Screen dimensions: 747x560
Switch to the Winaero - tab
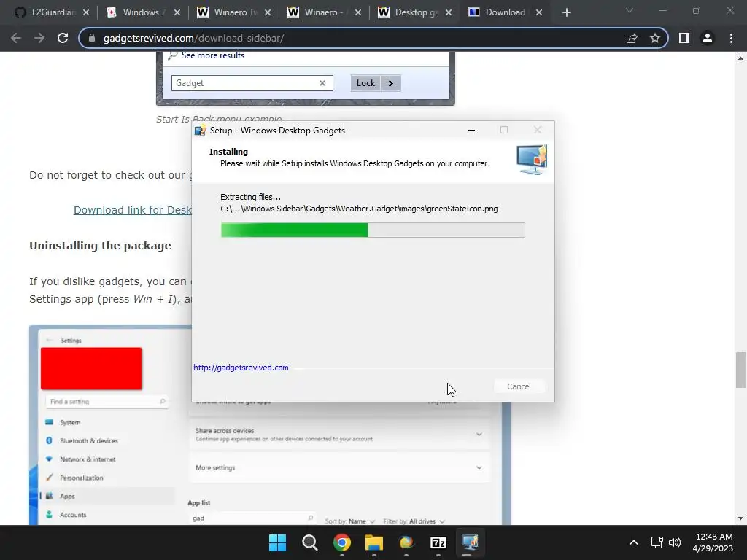(324, 12)
